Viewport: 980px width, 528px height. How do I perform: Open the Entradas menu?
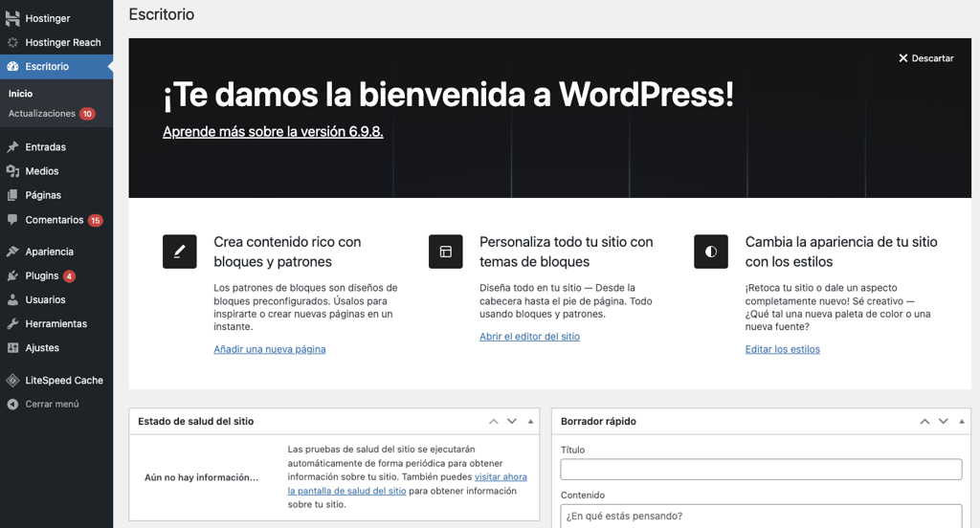(x=56, y=147)
